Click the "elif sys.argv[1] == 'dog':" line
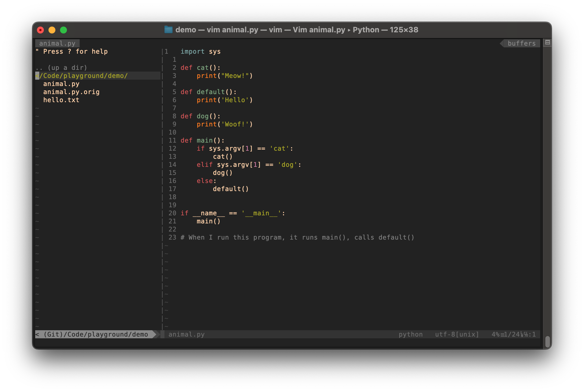The image size is (584, 392). coord(249,165)
